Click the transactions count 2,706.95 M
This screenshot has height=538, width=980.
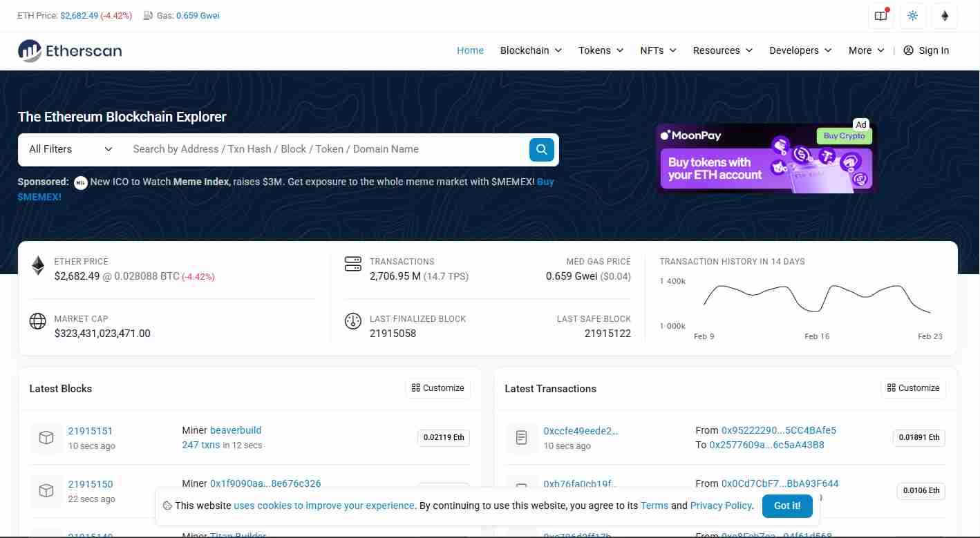click(395, 276)
